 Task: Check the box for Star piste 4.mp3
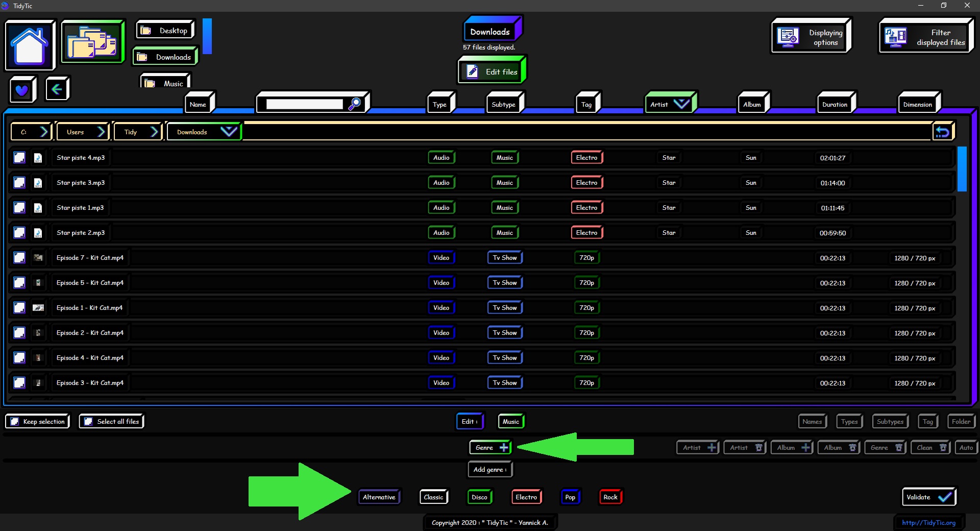click(19, 158)
